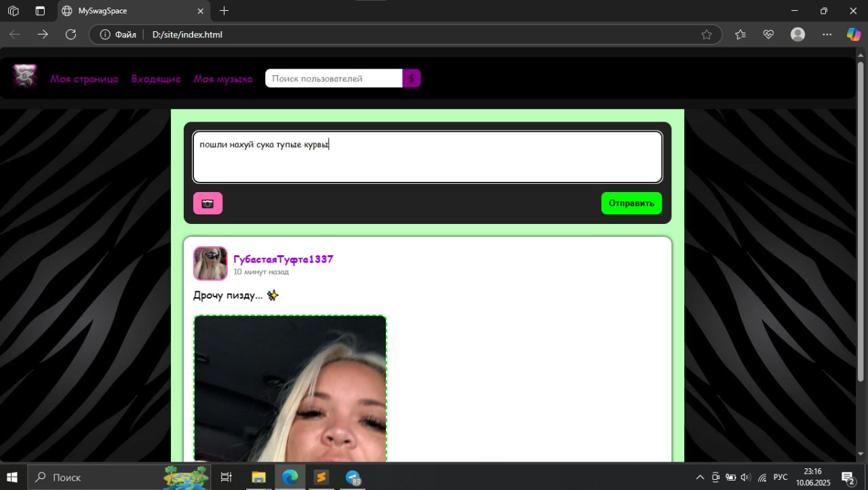This screenshot has height=490, width=868.
Task: Open Sublime Text from taskbar
Action: click(x=321, y=477)
